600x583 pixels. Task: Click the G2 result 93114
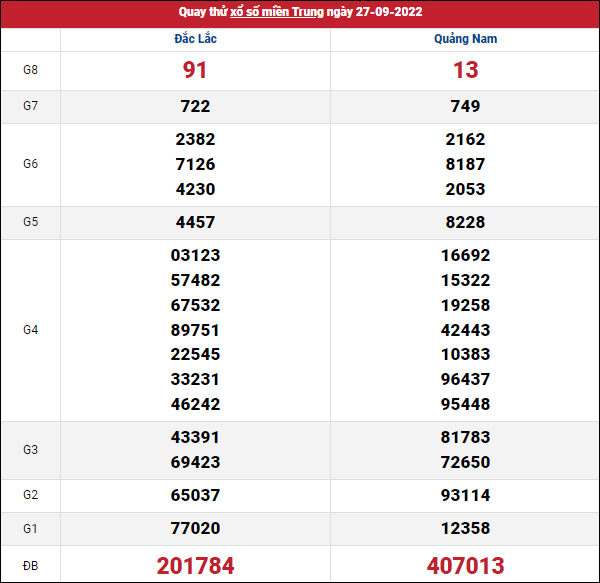point(465,495)
